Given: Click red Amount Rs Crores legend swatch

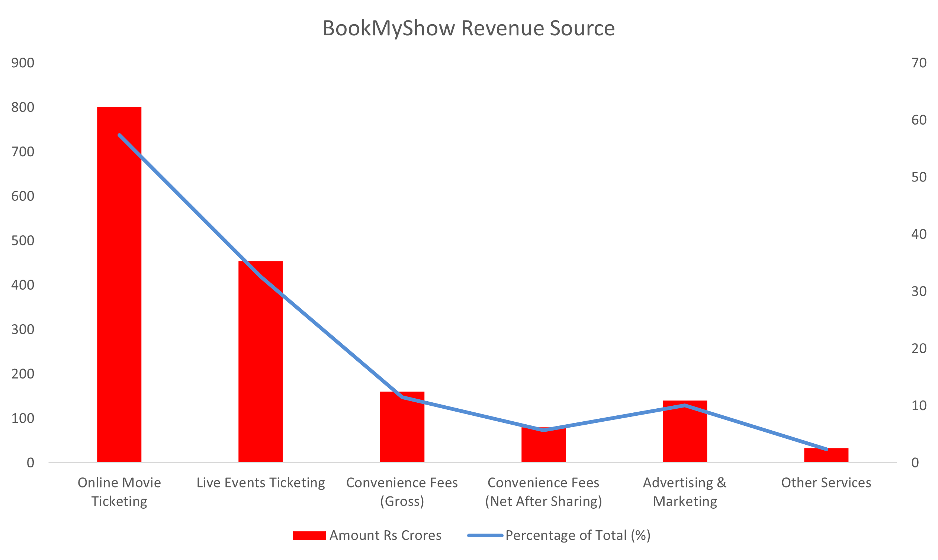Looking at the screenshot, I should [309, 535].
